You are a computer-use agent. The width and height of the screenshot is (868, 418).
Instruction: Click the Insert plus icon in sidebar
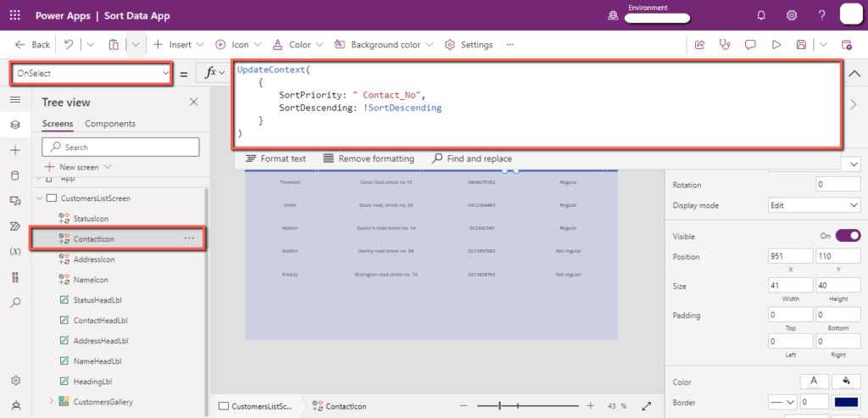click(x=15, y=150)
